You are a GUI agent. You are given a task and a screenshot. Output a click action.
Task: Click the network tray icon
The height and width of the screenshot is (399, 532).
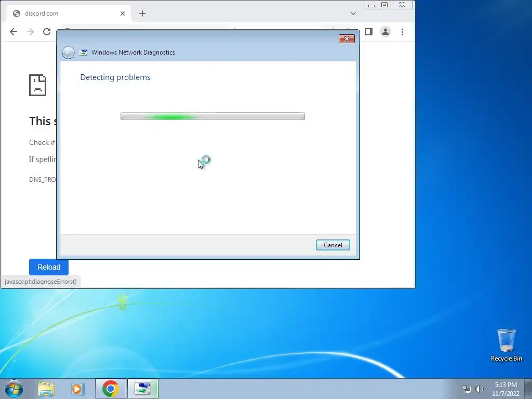tap(467, 389)
